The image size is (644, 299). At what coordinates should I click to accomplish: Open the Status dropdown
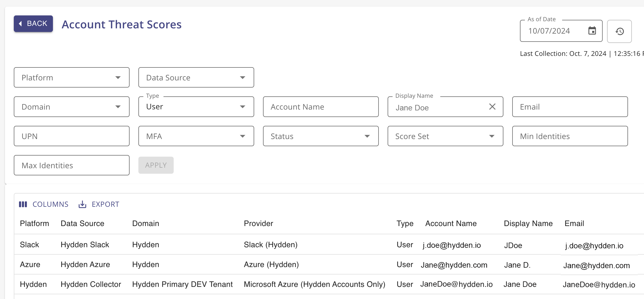click(x=321, y=136)
